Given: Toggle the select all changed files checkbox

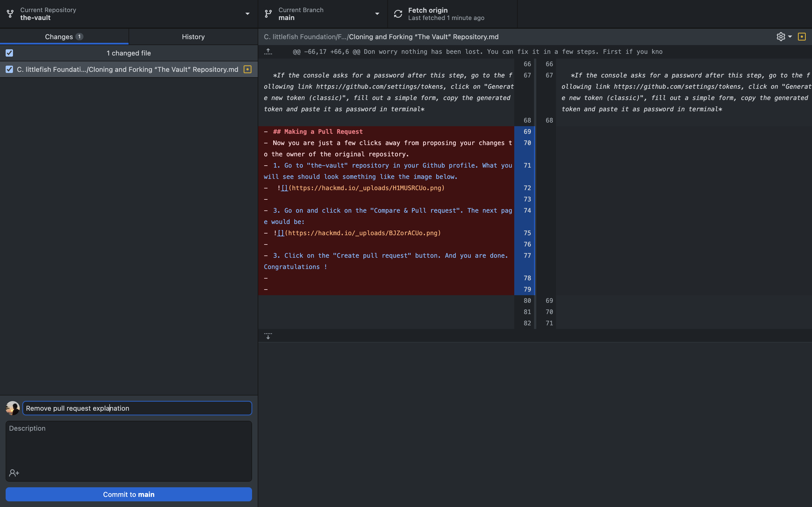Looking at the screenshot, I should pos(9,53).
